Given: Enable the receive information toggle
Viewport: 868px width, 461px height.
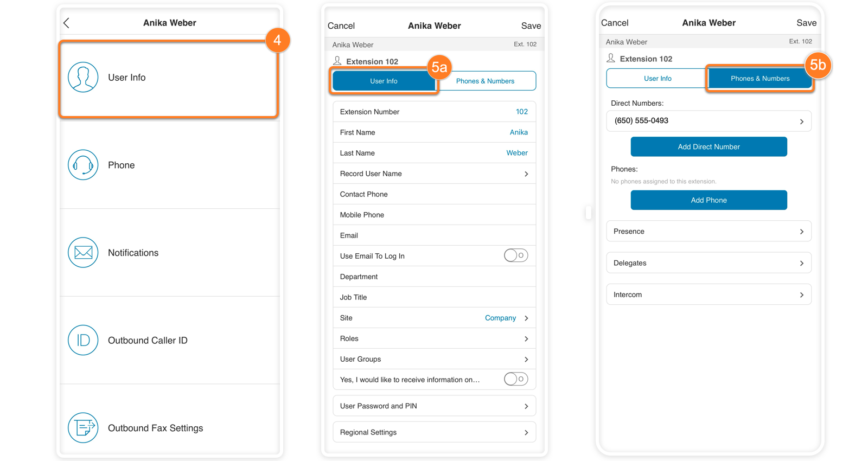Looking at the screenshot, I should point(515,379).
